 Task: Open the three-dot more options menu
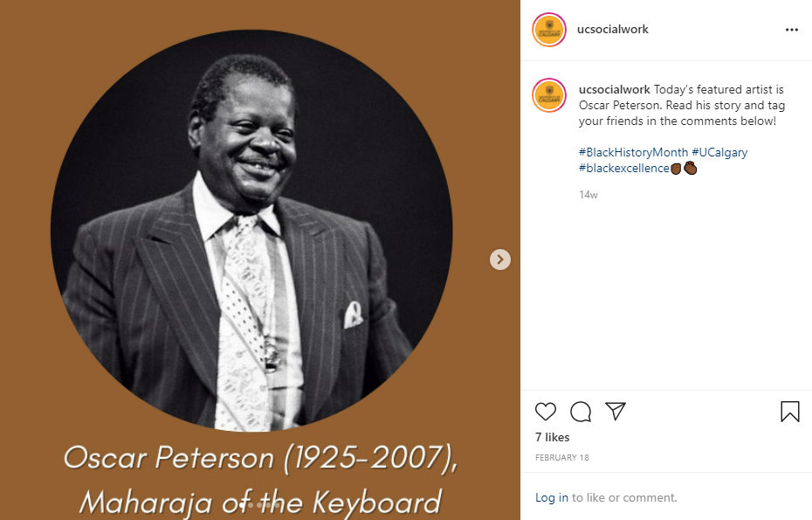coord(792,30)
